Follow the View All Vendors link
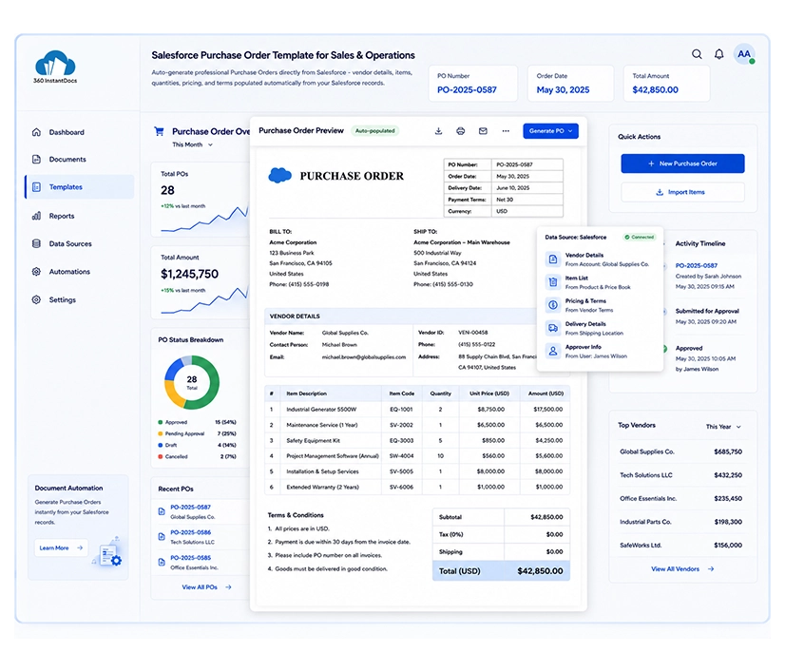 point(682,568)
